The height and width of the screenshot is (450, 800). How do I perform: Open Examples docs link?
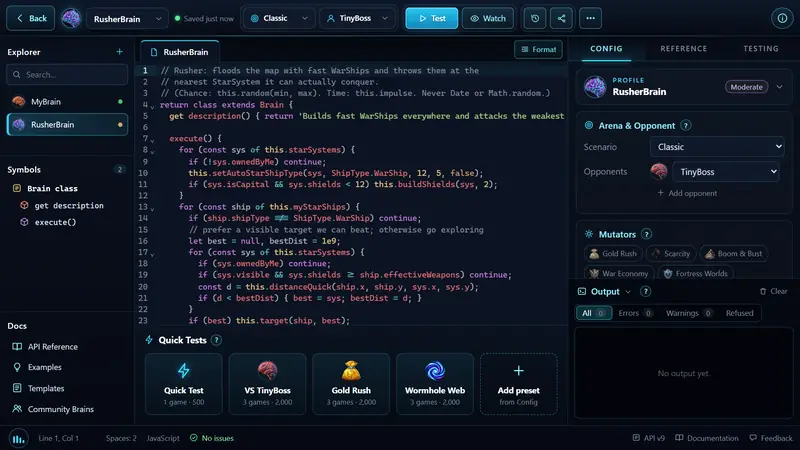pyautogui.click(x=44, y=367)
